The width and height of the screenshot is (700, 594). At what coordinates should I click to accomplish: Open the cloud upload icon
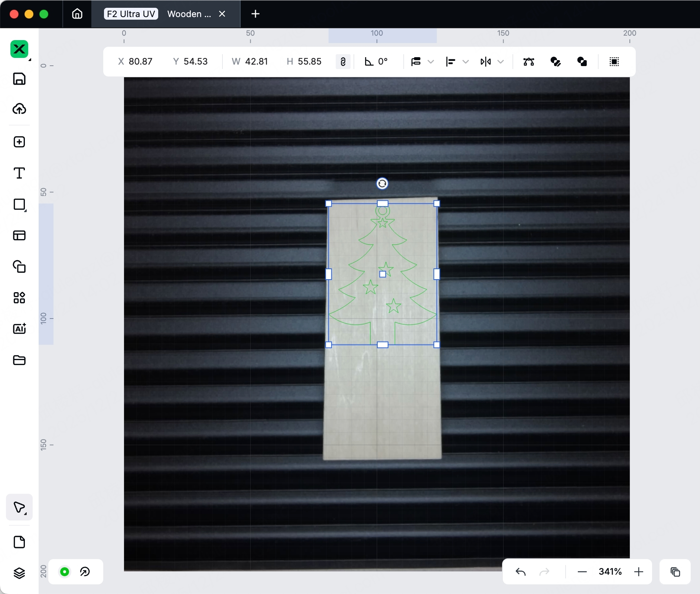pyautogui.click(x=19, y=109)
